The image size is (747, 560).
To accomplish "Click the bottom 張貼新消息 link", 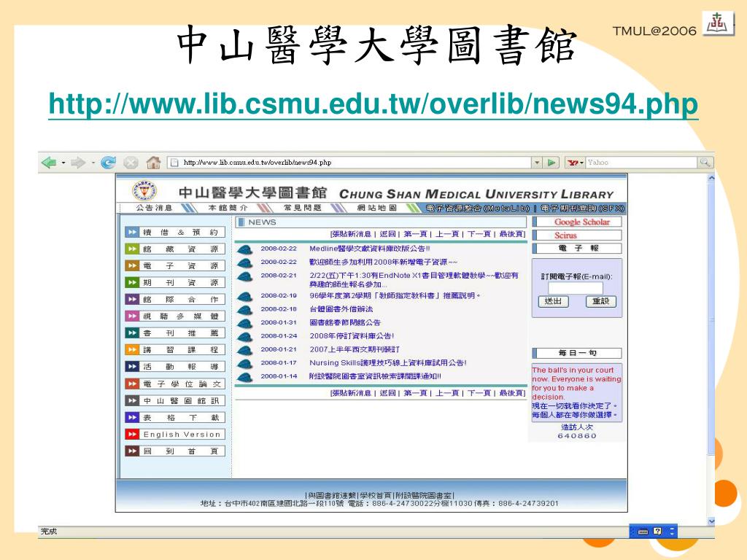I will tap(351, 393).
